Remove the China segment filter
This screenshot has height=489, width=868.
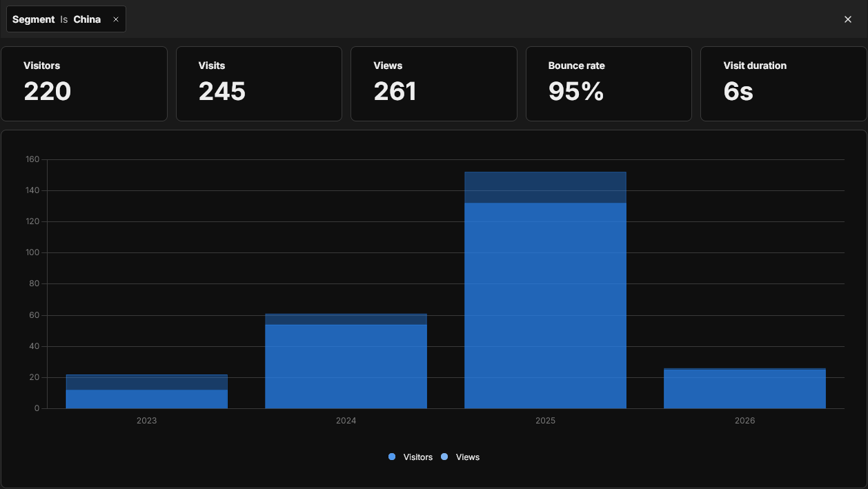(116, 19)
